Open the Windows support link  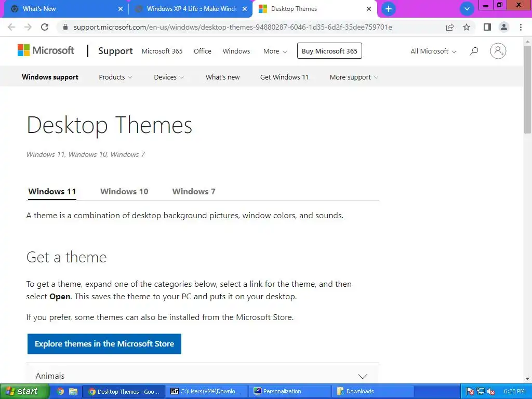pos(50,77)
